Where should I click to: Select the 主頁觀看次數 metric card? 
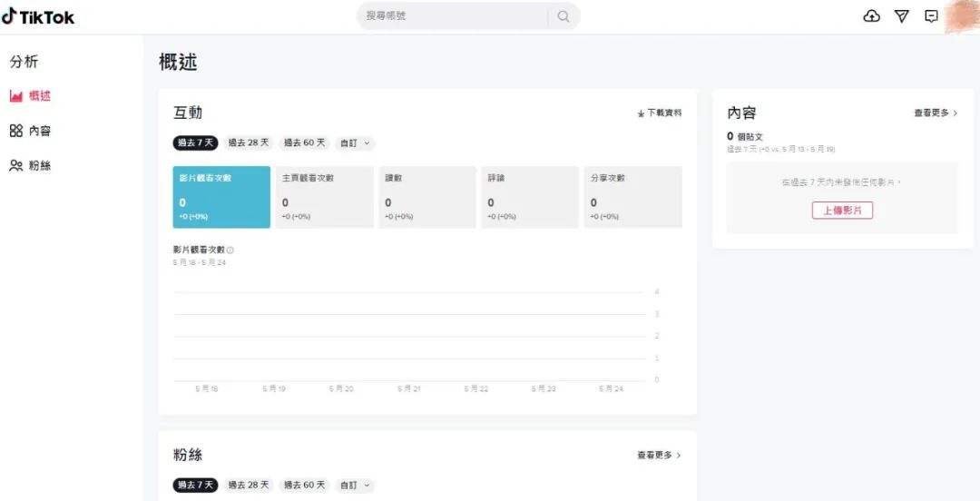pos(324,197)
